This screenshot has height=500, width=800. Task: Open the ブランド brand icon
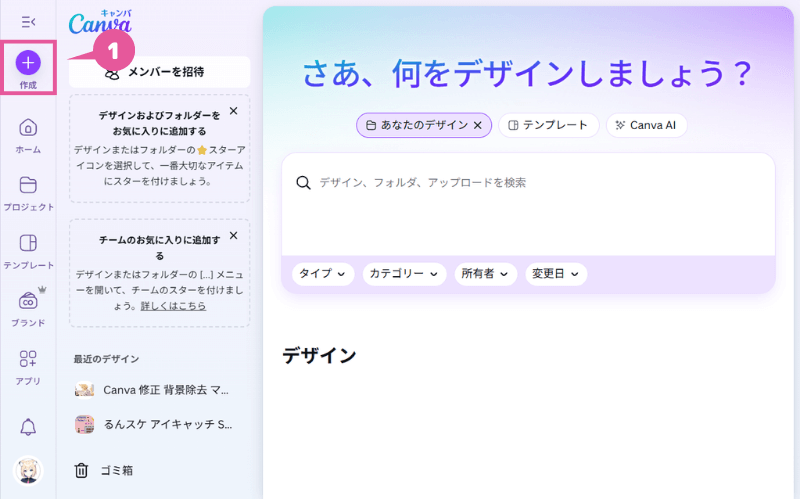point(28,301)
